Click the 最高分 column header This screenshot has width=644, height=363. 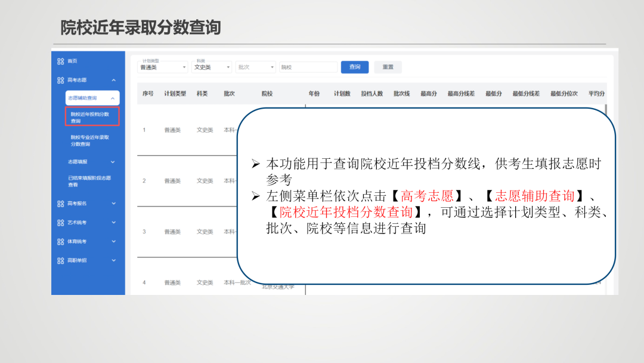(x=428, y=94)
